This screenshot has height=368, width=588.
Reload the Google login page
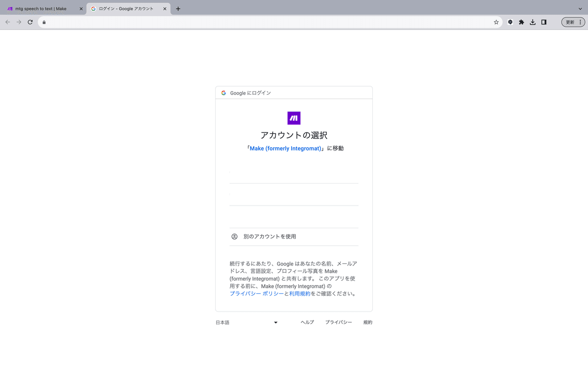30,22
